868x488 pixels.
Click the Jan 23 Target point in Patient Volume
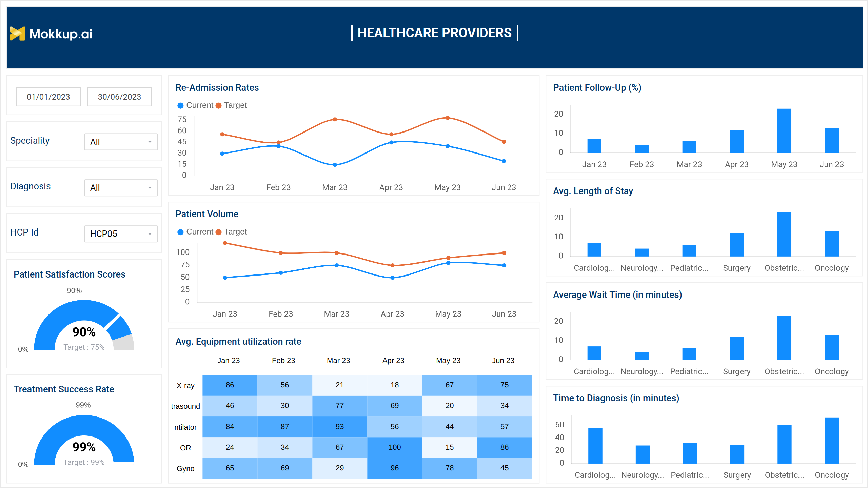(x=225, y=243)
